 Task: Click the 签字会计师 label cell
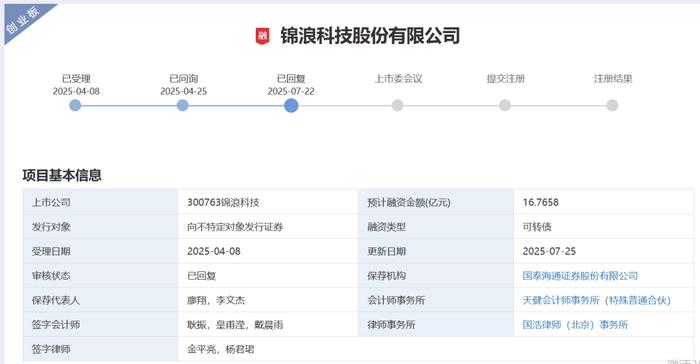100,325
